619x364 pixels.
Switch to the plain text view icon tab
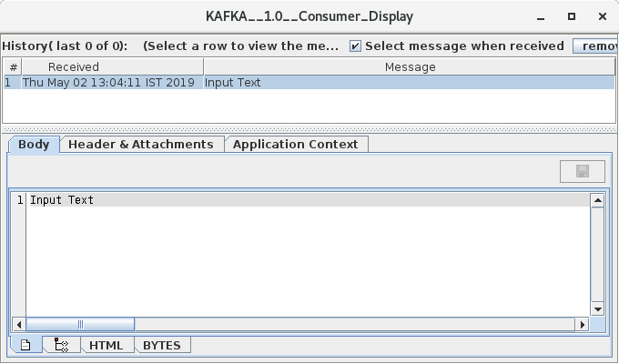(x=25, y=345)
